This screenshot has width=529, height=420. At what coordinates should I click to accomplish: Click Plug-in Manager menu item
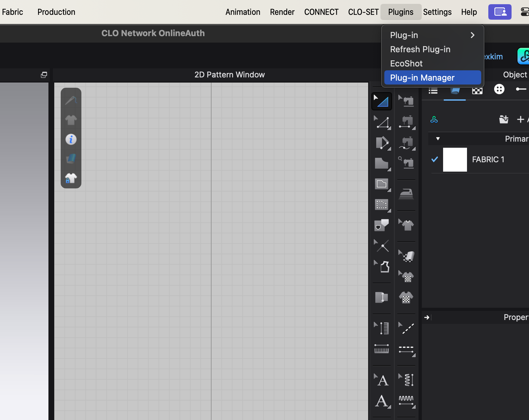[x=433, y=77]
